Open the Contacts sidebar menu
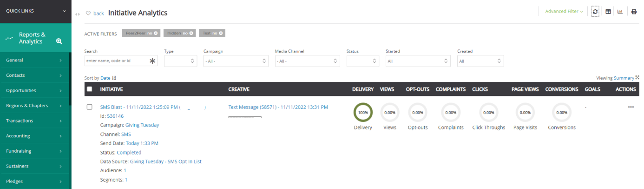 coord(34,75)
